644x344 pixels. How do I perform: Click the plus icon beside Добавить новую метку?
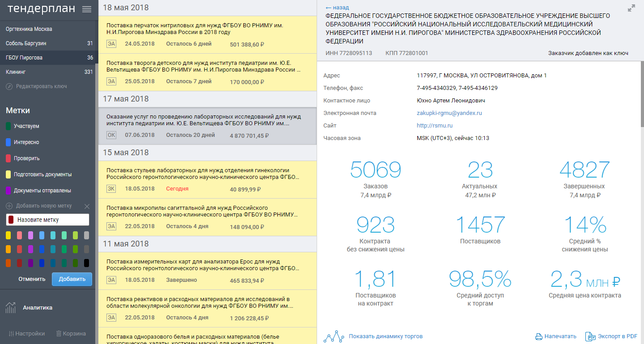[x=9, y=206]
